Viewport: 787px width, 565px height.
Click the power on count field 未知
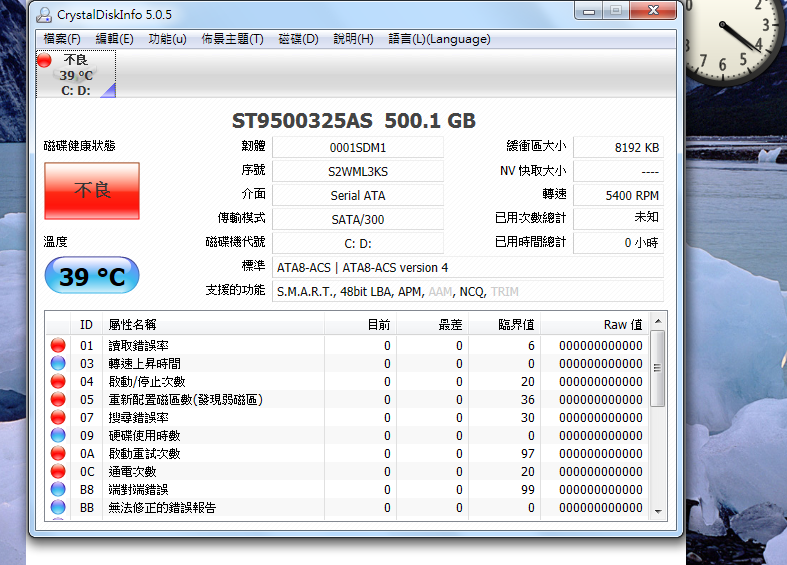click(x=618, y=219)
